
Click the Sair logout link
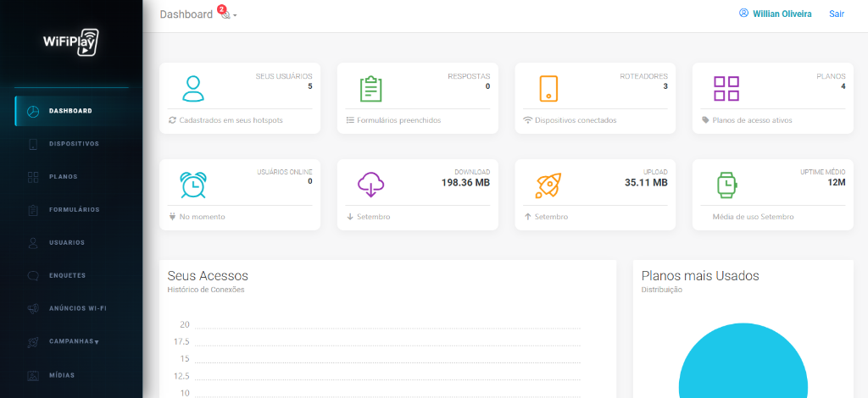tap(837, 14)
